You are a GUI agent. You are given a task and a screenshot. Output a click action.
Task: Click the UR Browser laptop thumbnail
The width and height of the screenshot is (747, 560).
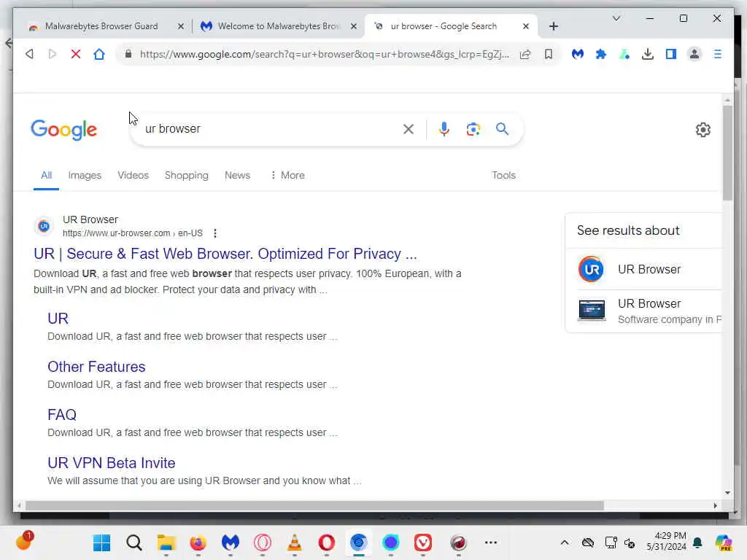(x=592, y=310)
